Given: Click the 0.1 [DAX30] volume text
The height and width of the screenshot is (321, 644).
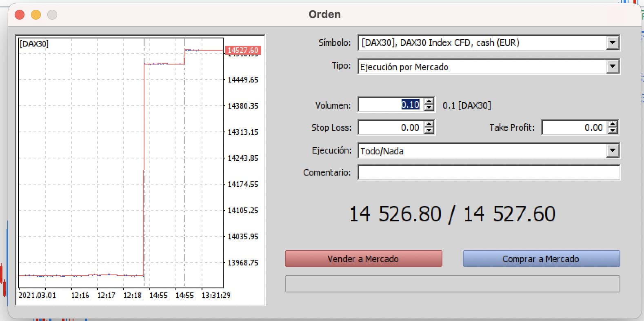Looking at the screenshot, I should point(467,105).
